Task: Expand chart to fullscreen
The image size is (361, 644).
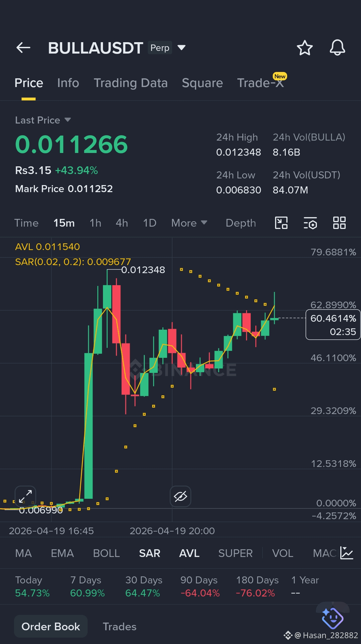Action: tap(25, 496)
